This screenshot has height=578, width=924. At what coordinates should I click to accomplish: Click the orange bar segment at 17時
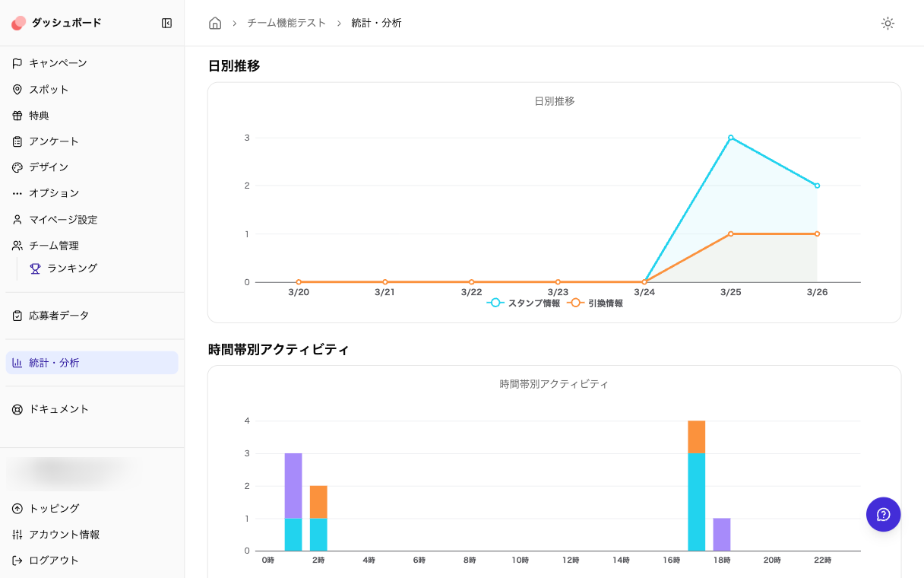[696, 437]
